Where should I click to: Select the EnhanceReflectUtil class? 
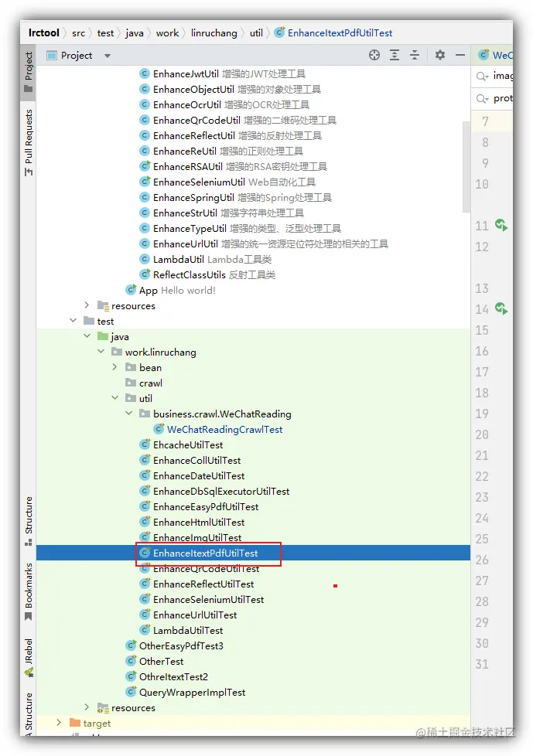[231, 135]
